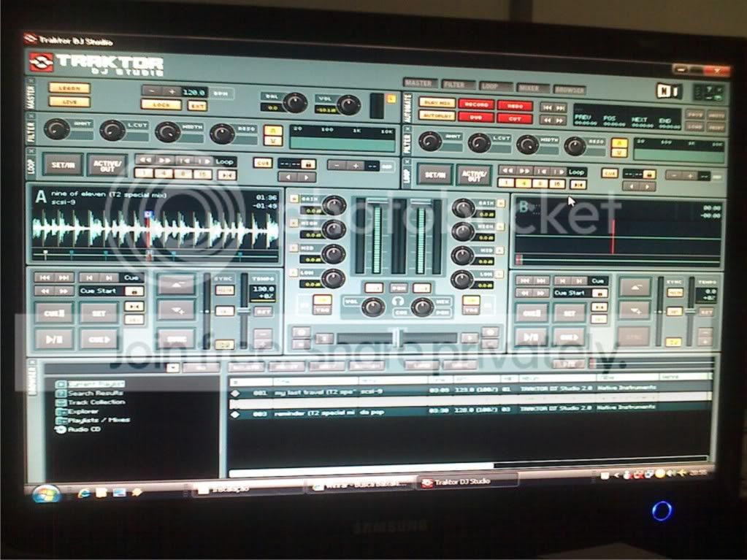Click the Audio CD icon in browser tree

coord(60,430)
